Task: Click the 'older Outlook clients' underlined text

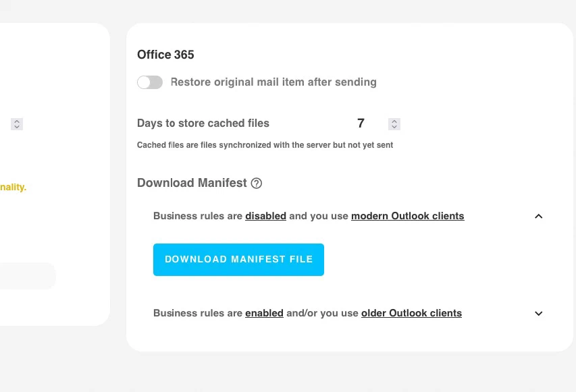Action: click(x=411, y=313)
